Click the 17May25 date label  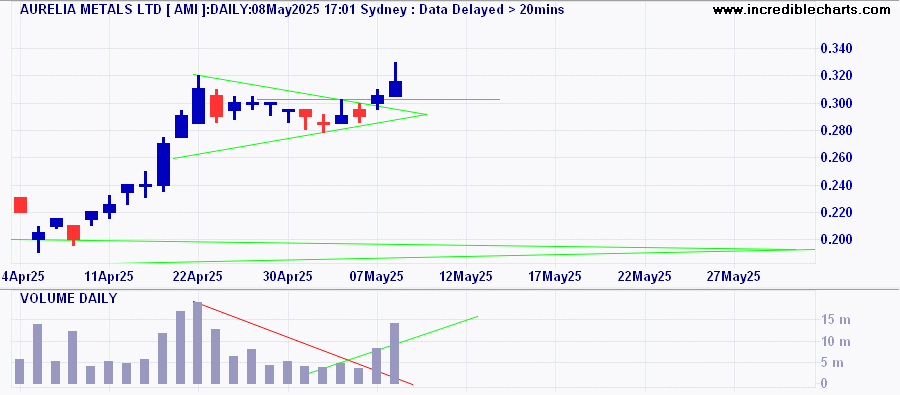click(x=555, y=276)
